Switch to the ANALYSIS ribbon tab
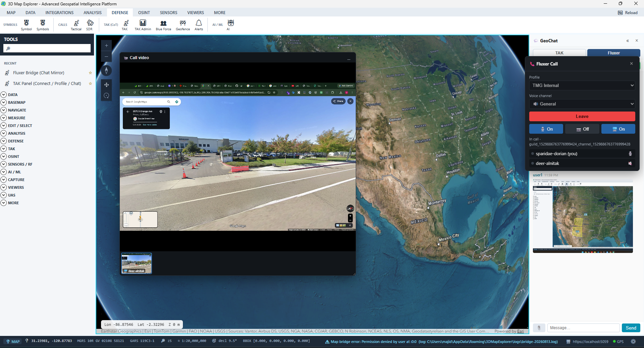 point(93,13)
